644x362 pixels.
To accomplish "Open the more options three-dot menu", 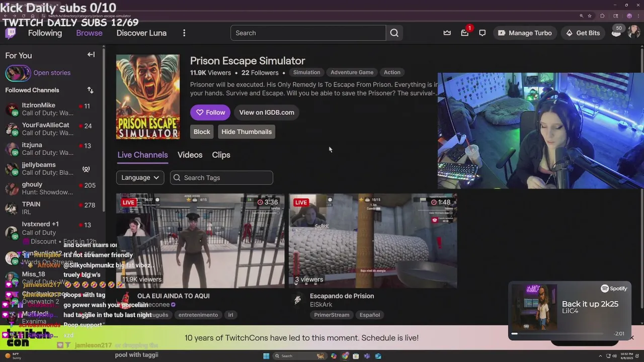I will point(184,33).
